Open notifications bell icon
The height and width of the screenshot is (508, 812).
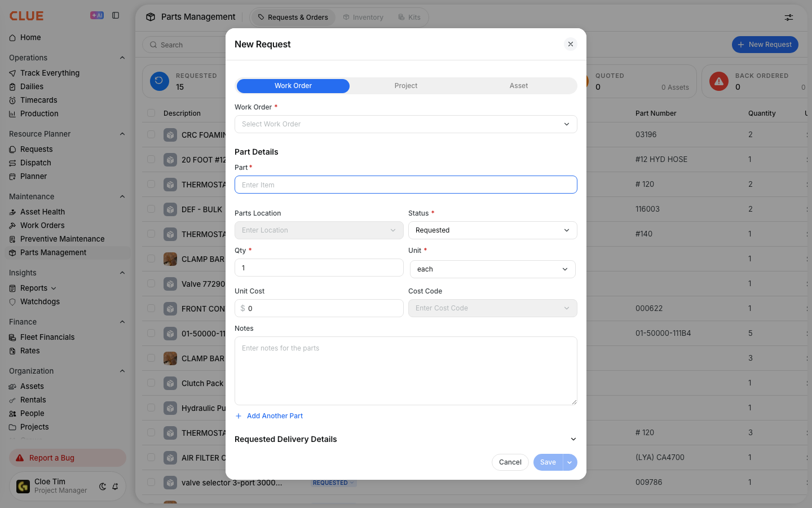[x=115, y=486]
